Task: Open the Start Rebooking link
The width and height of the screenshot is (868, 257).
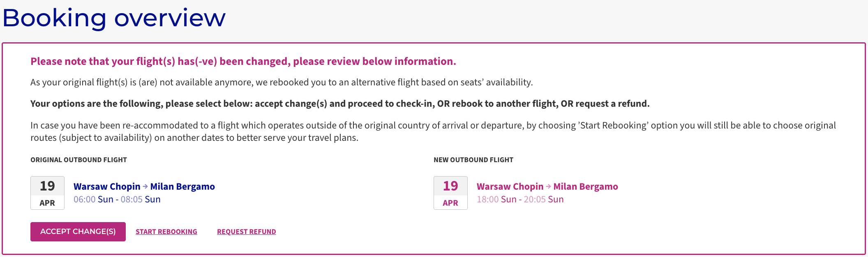Action: [166, 232]
